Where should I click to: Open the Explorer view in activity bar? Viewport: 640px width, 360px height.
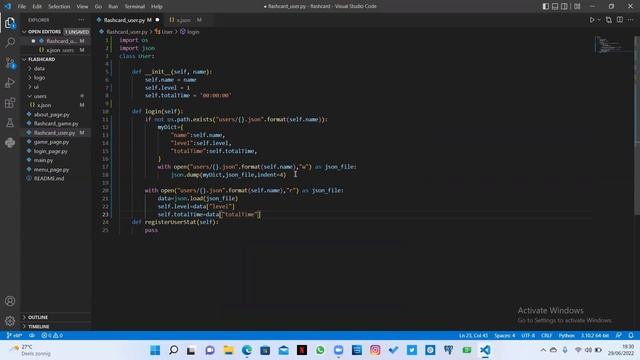[10, 23]
